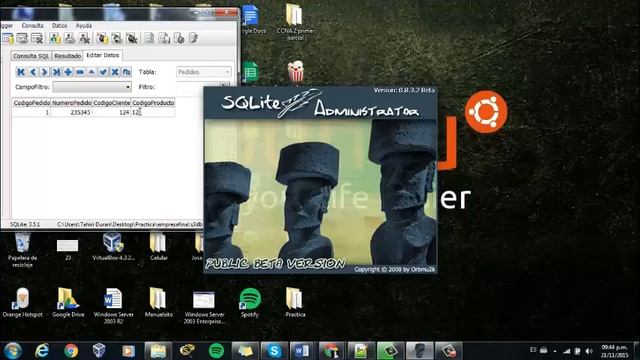
Task: Go to previous record in data navigator
Action: pos(33,72)
